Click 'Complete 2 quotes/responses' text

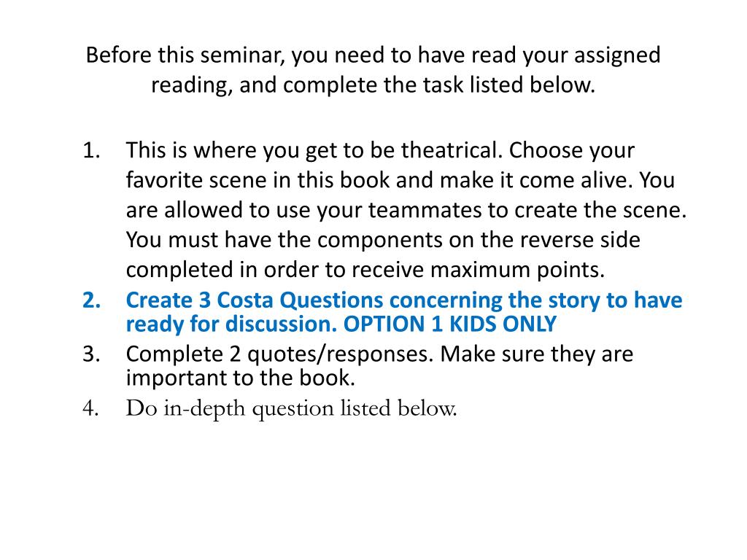279,354
